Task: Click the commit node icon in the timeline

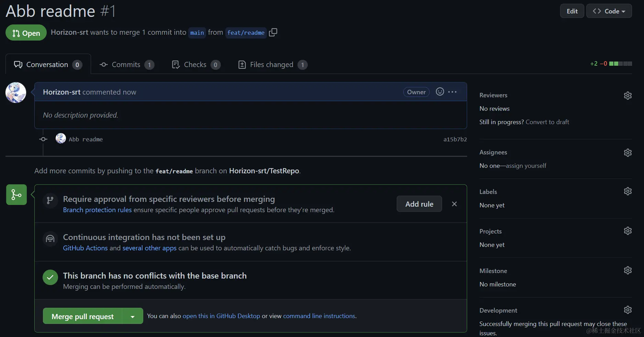Action: click(x=43, y=139)
